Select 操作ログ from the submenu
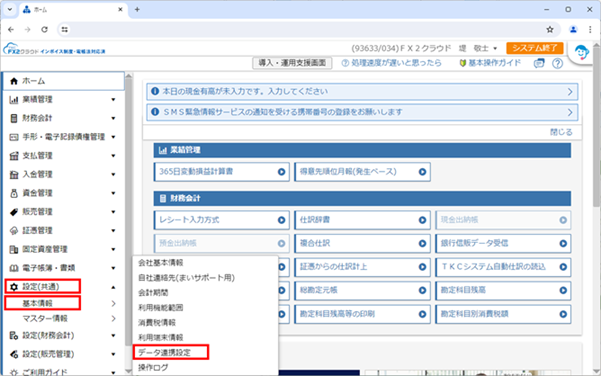 153,368
